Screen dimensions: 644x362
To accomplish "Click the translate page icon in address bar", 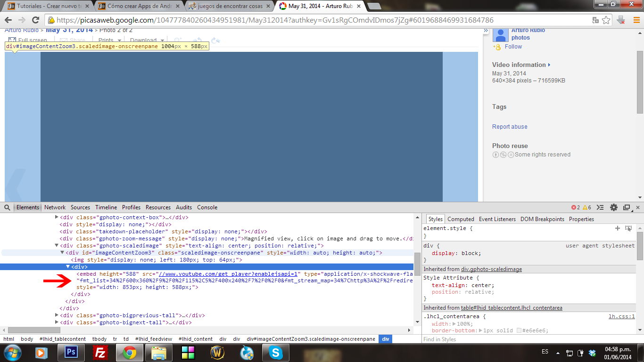I will 595,20.
